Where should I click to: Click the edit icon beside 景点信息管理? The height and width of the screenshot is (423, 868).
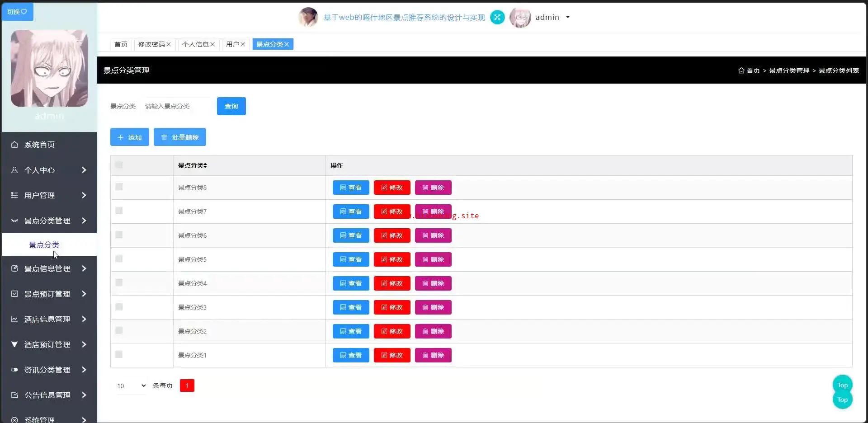tap(14, 268)
